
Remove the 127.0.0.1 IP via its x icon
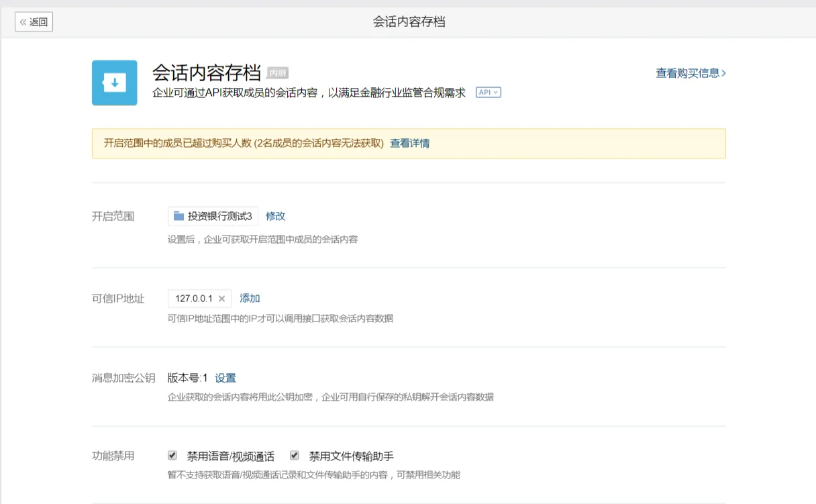click(221, 299)
